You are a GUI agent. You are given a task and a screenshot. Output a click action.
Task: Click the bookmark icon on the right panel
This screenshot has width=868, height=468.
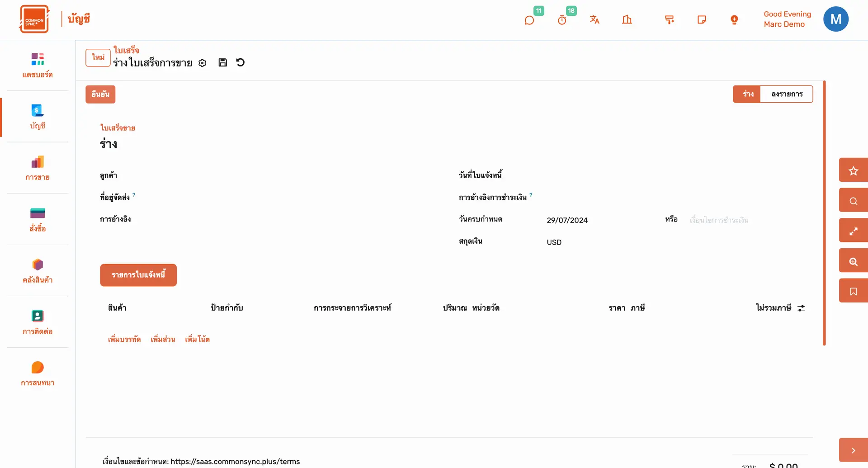coord(853,291)
